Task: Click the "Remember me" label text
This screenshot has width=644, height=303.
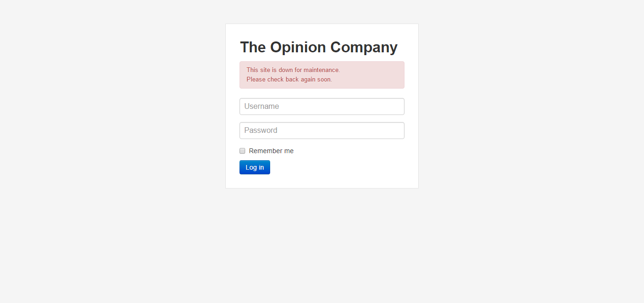Action: [x=271, y=151]
